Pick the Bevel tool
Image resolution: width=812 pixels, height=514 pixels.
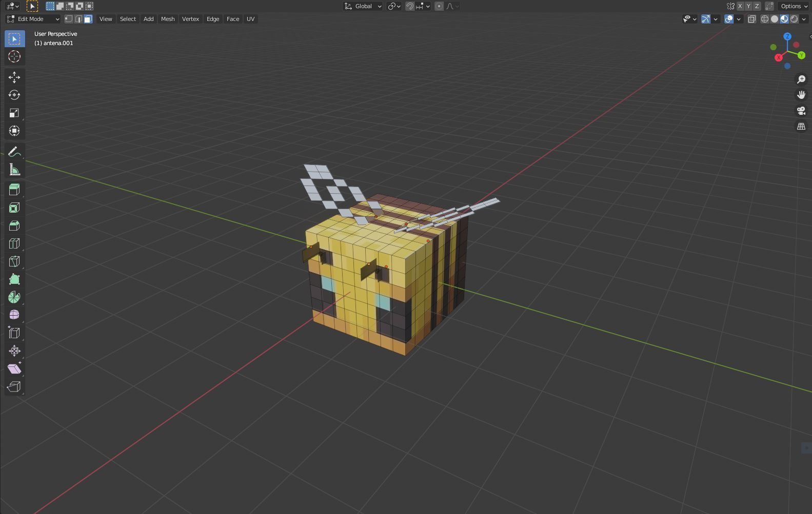[14, 225]
